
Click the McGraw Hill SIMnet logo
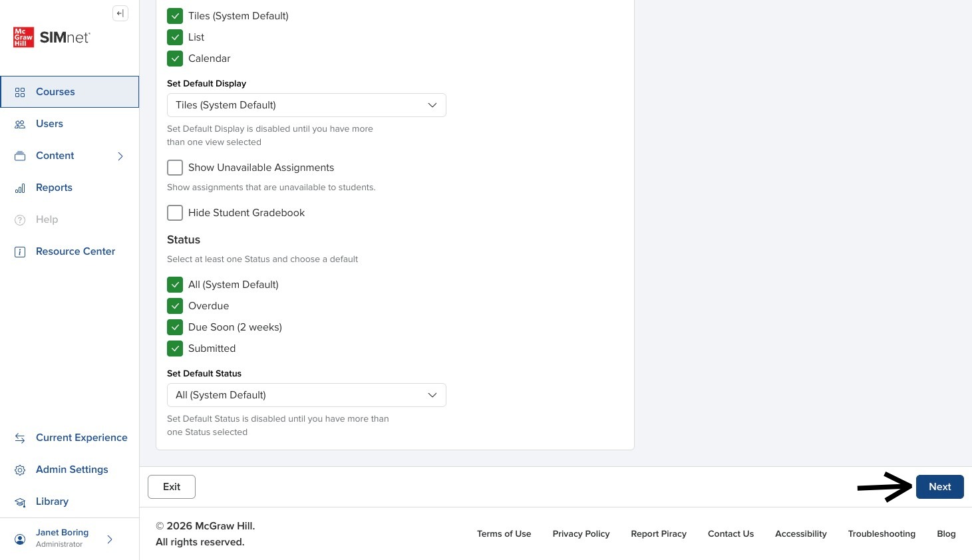click(x=51, y=37)
